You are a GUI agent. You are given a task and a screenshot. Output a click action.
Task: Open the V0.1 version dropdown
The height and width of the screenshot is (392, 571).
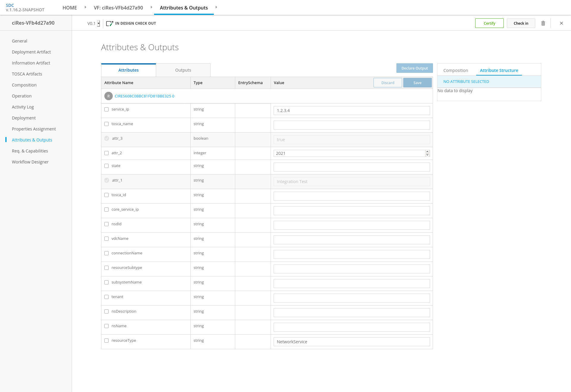98,23
